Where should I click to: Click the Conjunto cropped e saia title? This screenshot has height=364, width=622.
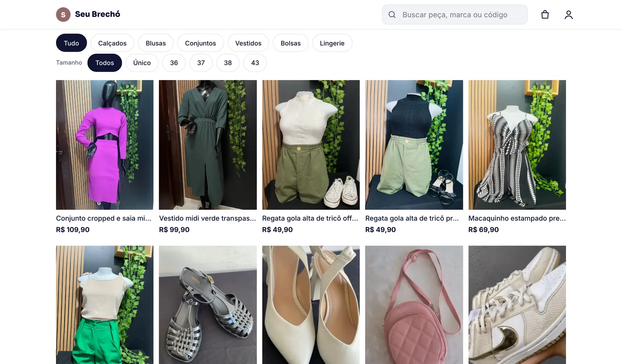(104, 218)
